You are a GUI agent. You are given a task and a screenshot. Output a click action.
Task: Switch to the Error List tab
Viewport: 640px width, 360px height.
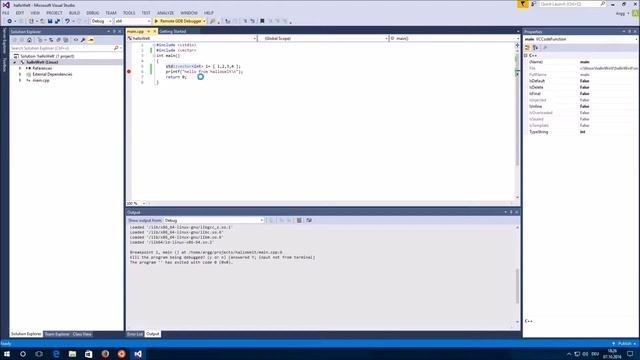[x=135, y=334]
